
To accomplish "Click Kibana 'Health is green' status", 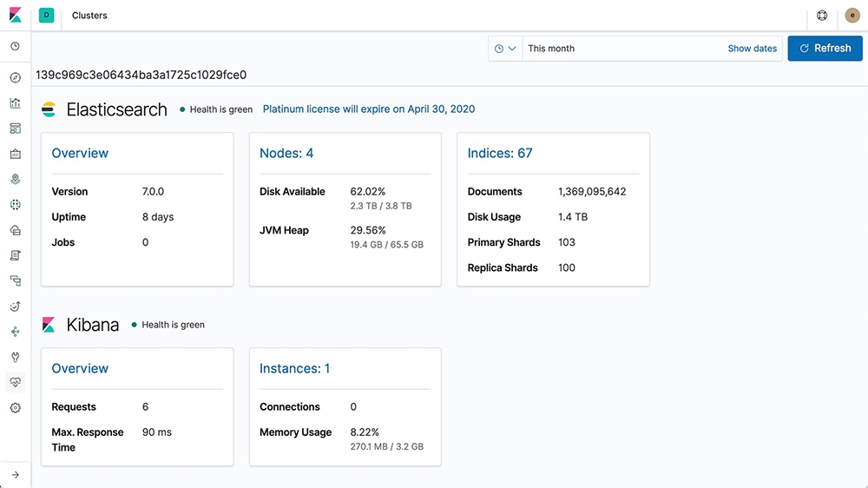I will pyautogui.click(x=168, y=325).
